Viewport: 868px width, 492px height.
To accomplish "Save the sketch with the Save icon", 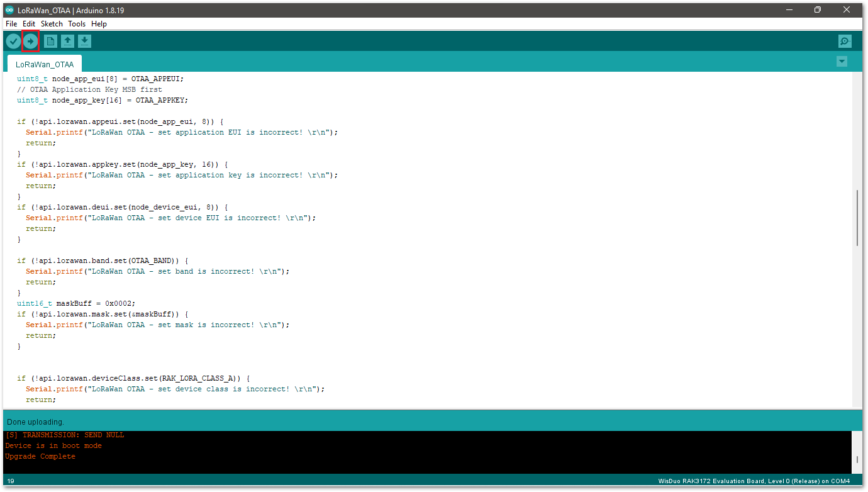I will click(84, 41).
